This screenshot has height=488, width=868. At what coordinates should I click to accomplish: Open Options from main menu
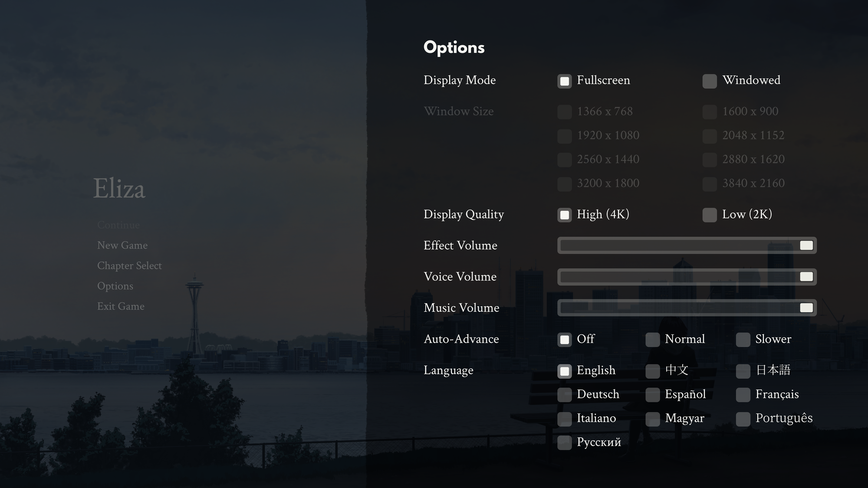click(115, 286)
